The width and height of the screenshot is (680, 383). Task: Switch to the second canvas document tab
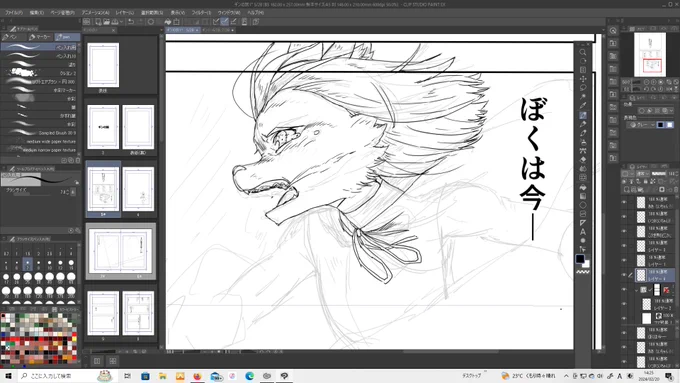click(x=218, y=30)
